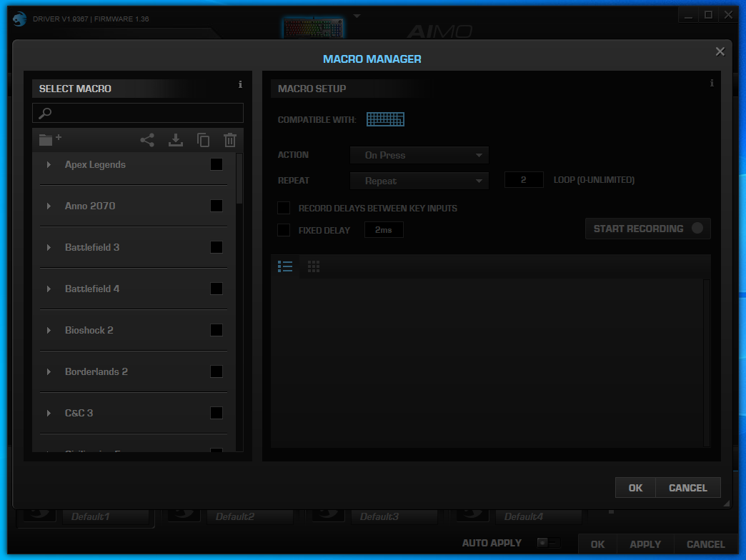Expand the Battlefield 4 folder
This screenshot has width=746, height=560.
pyautogui.click(x=49, y=289)
